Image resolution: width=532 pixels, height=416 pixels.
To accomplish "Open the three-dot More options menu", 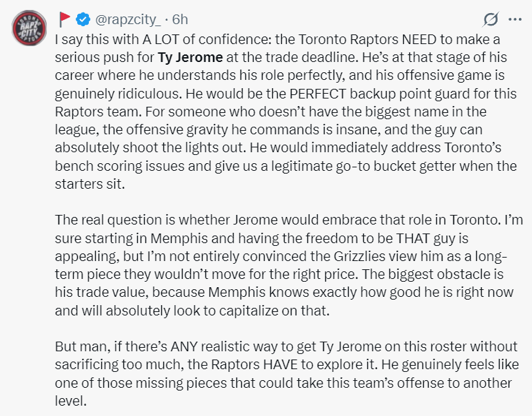I will coord(515,19).
